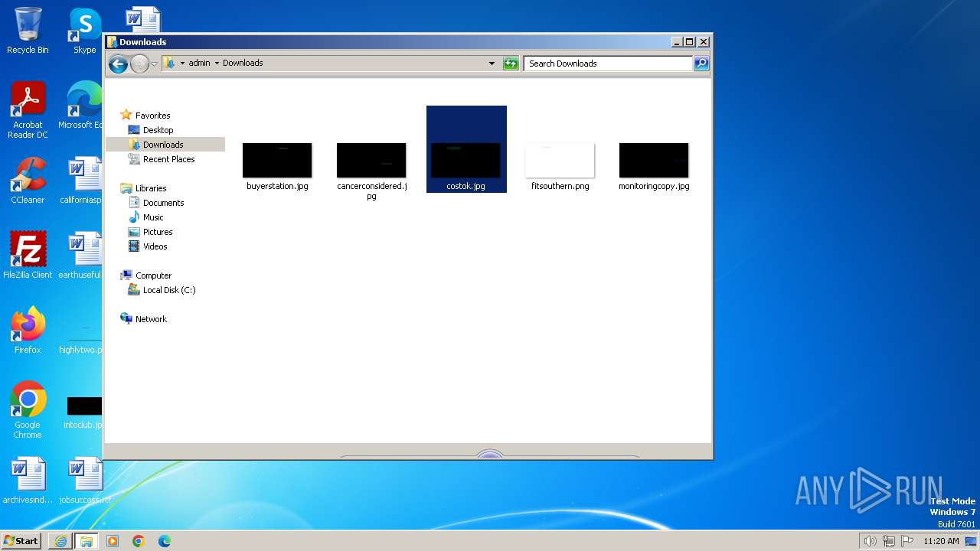Open the Documents library
Image resolution: width=980 pixels, height=551 pixels.
pos(163,203)
